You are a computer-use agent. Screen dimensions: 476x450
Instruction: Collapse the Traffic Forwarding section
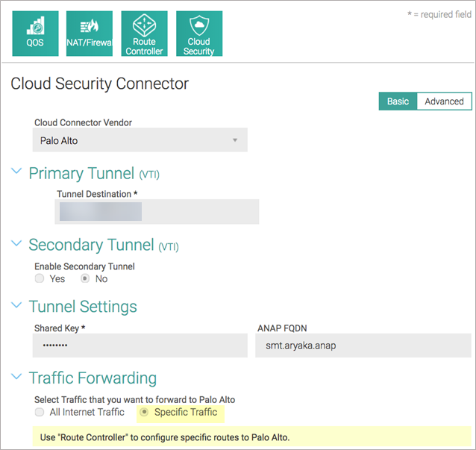(x=16, y=378)
